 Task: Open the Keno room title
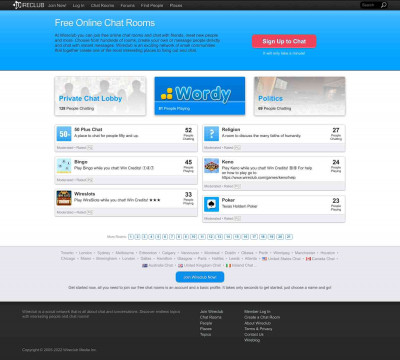(228, 162)
